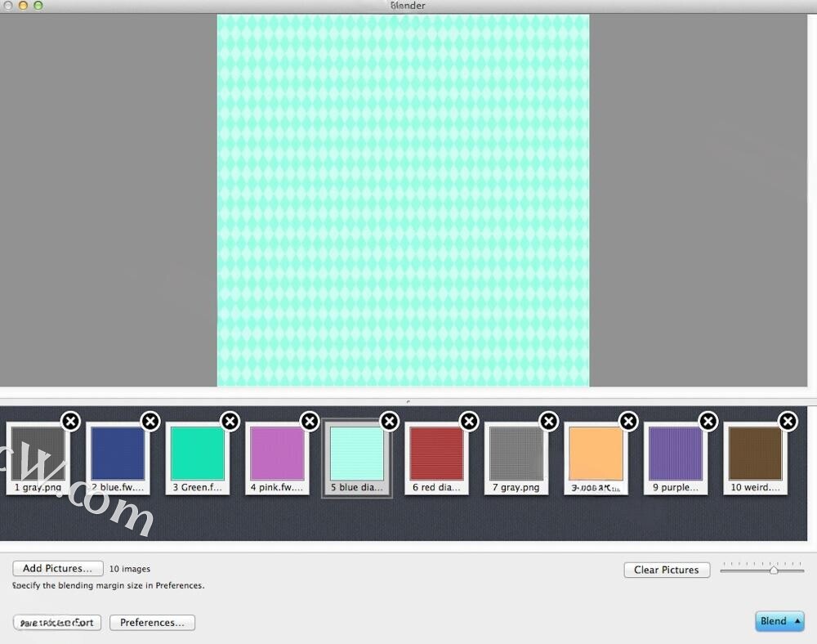Select the 2 blue.fw thumbnail
This screenshot has width=817, height=644.
pyautogui.click(x=118, y=458)
